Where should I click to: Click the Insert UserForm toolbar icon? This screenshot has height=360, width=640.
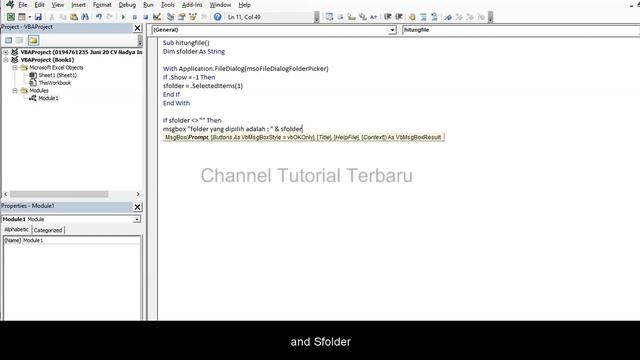coord(22,17)
